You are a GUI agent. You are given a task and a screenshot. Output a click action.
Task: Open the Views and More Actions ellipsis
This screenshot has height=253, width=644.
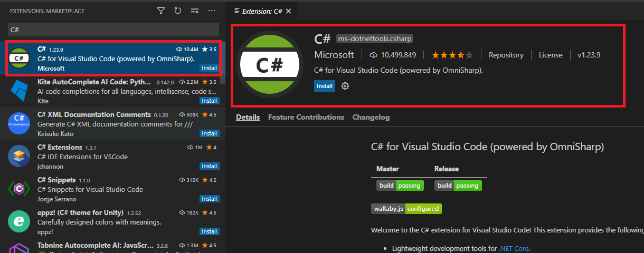pos(212,11)
